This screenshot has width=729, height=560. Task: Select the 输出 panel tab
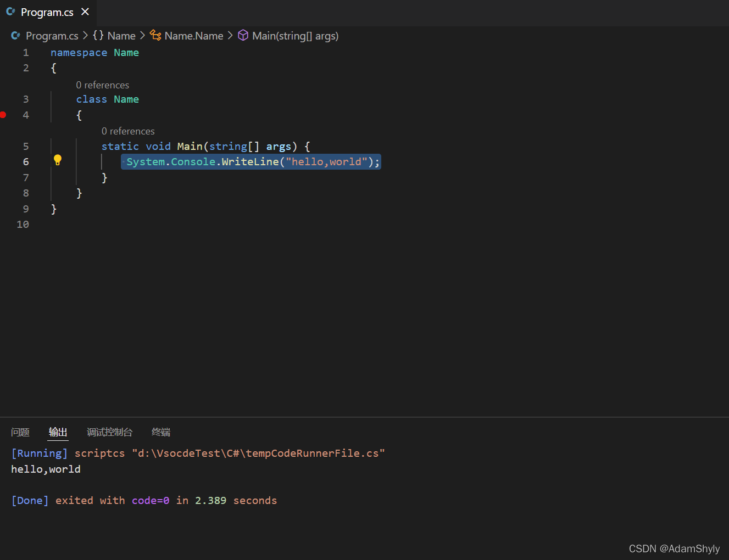click(58, 432)
